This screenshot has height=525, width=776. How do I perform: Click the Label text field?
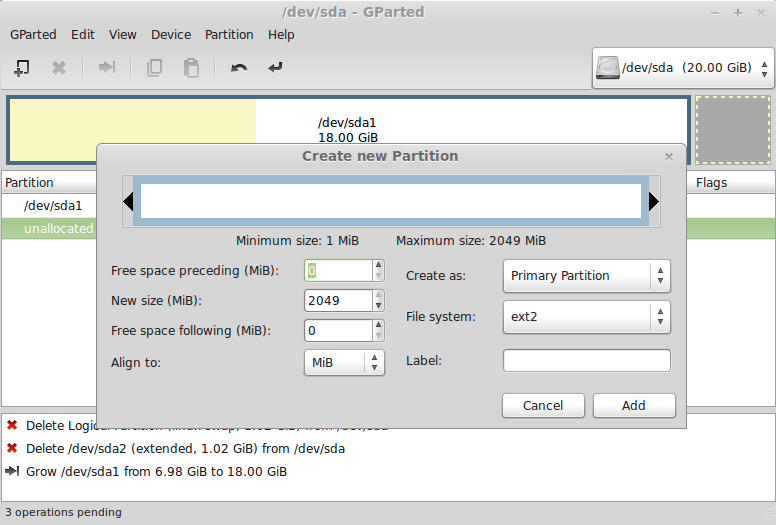[x=586, y=360]
